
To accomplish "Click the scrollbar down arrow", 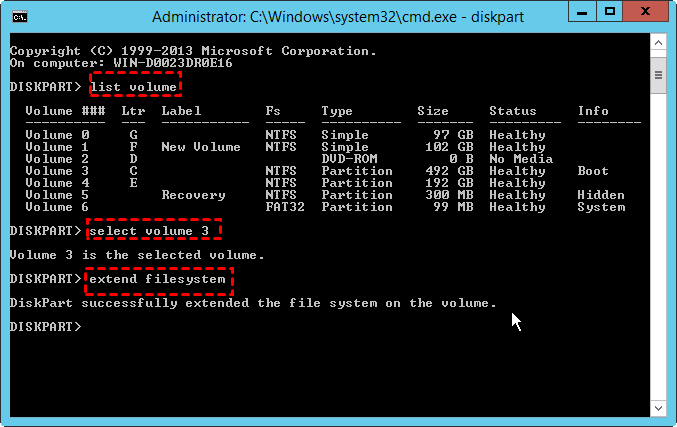I will [x=659, y=409].
